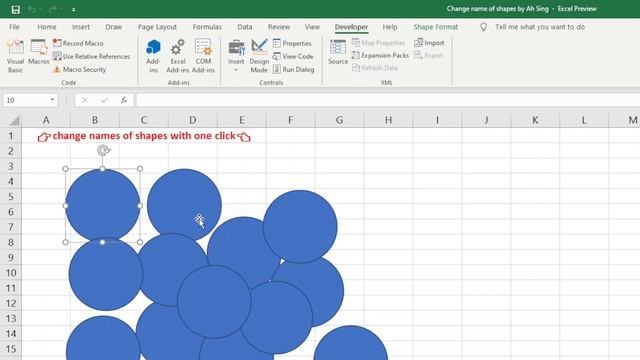Open the Data tab

click(244, 27)
